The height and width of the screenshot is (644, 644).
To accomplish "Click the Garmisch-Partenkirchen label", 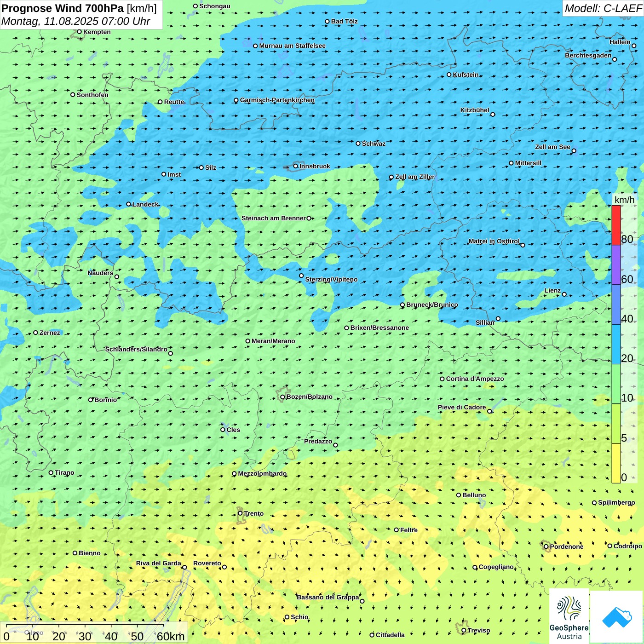I will tap(277, 100).
